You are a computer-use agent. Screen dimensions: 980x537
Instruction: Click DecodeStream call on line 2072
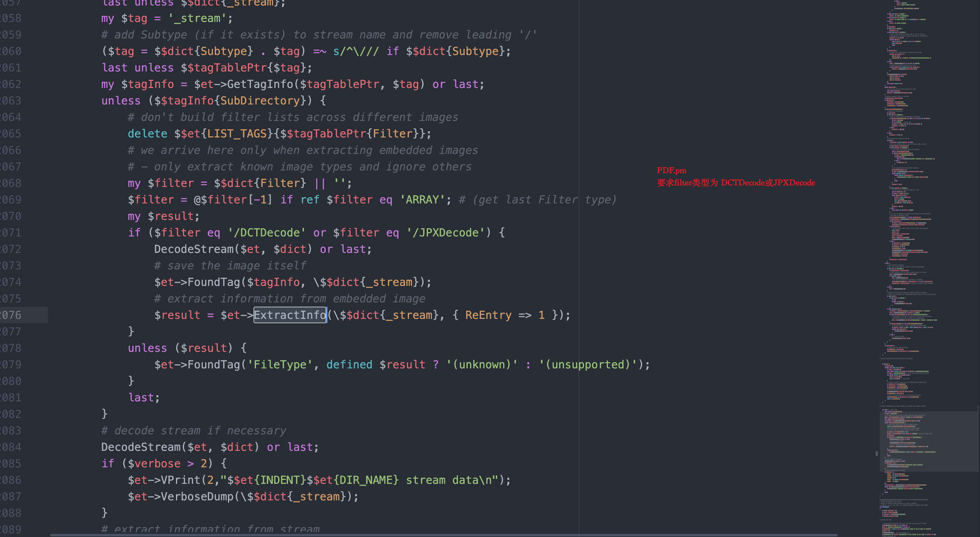point(194,249)
